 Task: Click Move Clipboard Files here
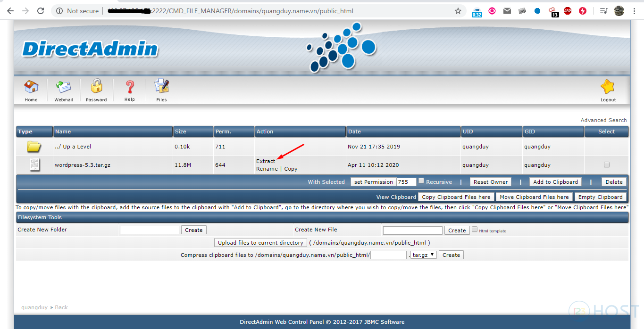(x=534, y=197)
